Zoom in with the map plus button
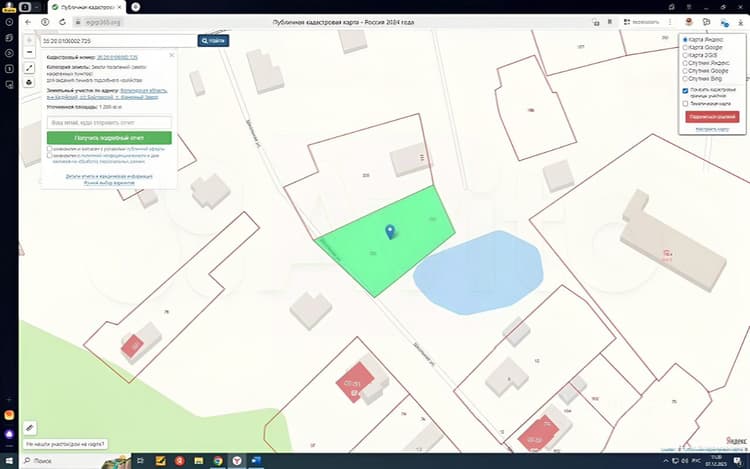Viewport: 750px width, 469px height. [x=30, y=41]
